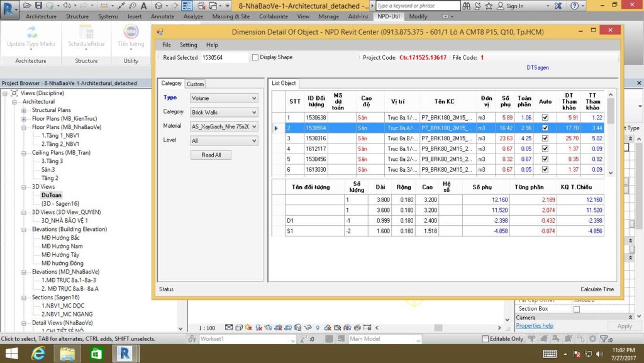Open the Type dropdown showing Volume

pyautogui.click(x=224, y=98)
